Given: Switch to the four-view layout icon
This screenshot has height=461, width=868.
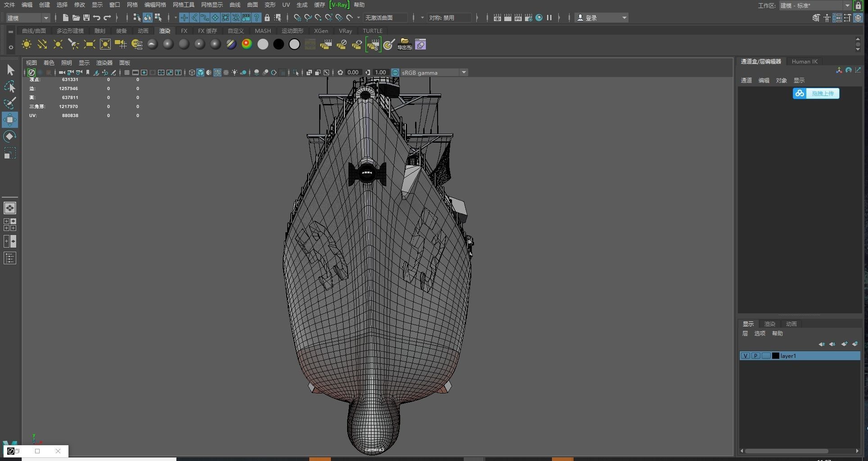Looking at the screenshot, I should click(x=10, y=225).
